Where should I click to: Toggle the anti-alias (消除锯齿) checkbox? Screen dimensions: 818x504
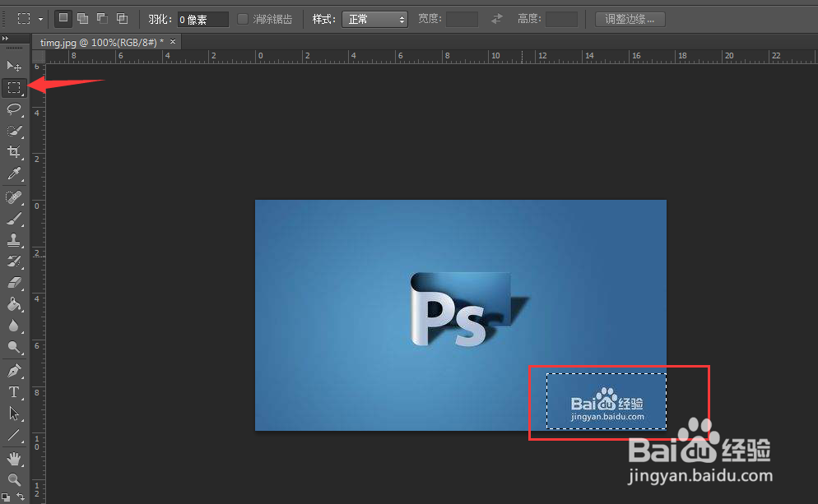click(x=243, y=19)
